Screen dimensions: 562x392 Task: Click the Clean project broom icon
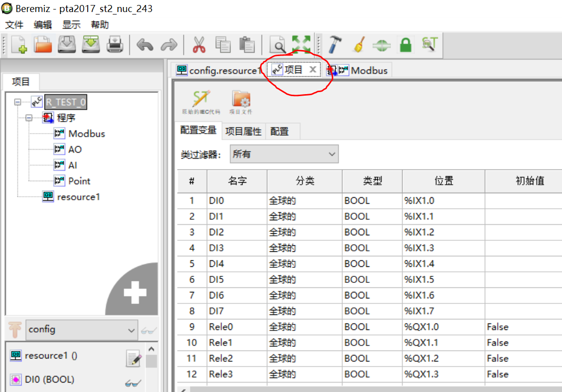coord(358,45)
